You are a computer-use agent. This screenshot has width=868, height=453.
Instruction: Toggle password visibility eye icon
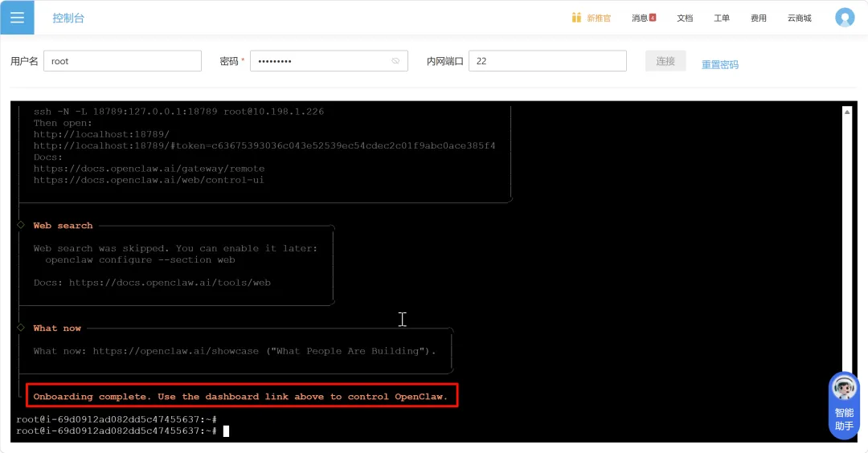(395, 61)
